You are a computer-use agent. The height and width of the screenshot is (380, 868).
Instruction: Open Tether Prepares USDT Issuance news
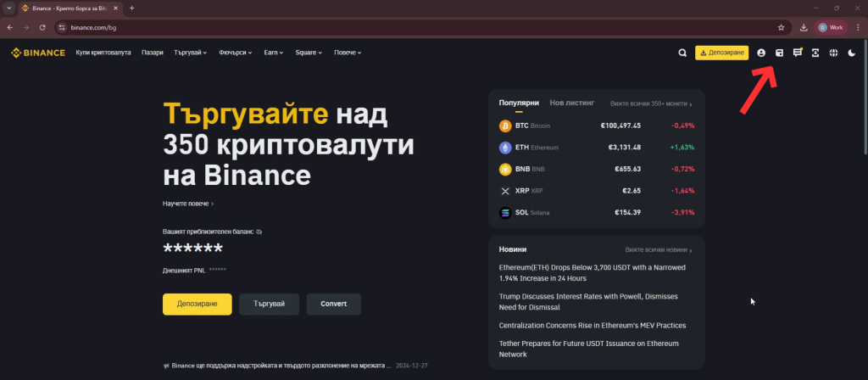(x=588, y=349)
